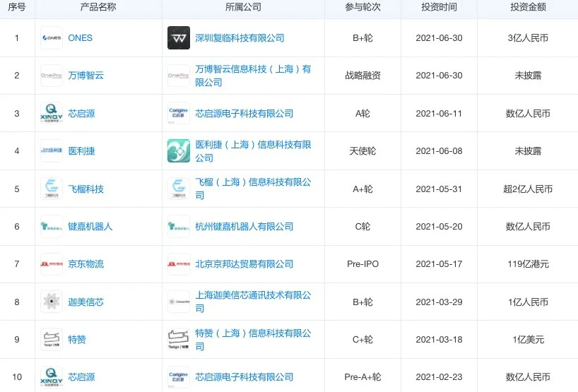Image resolution: width=578 pixels, height=392 pixels.
Task: Select the 119亿港元 amount cell
Action: point(528,263)
